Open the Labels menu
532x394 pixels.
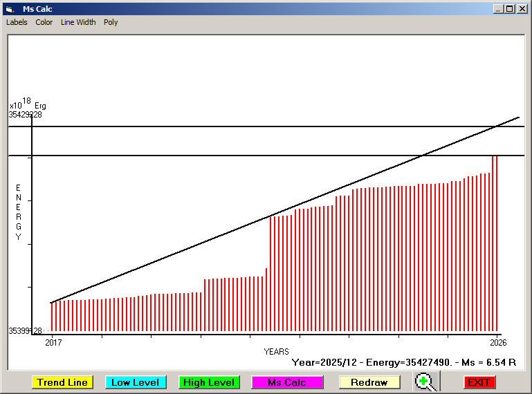coord(17,22)
